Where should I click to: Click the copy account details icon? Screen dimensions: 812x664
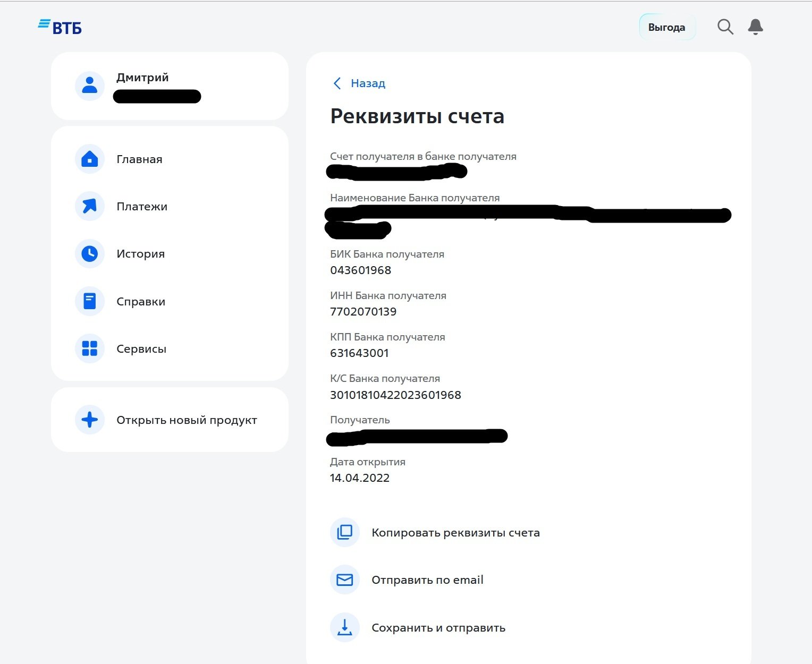coord(345,532)
